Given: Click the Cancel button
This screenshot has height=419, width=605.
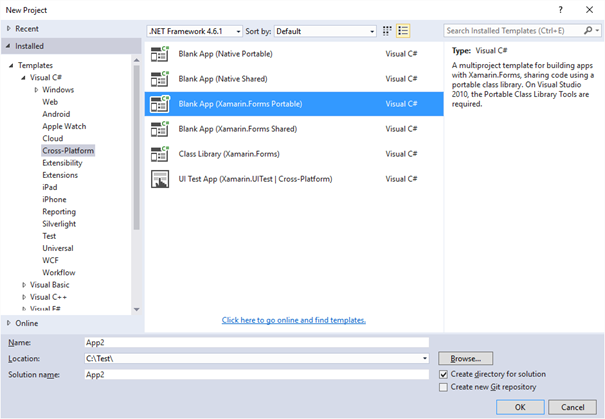Looking at the screenshot, I should (x=573, y=407).
